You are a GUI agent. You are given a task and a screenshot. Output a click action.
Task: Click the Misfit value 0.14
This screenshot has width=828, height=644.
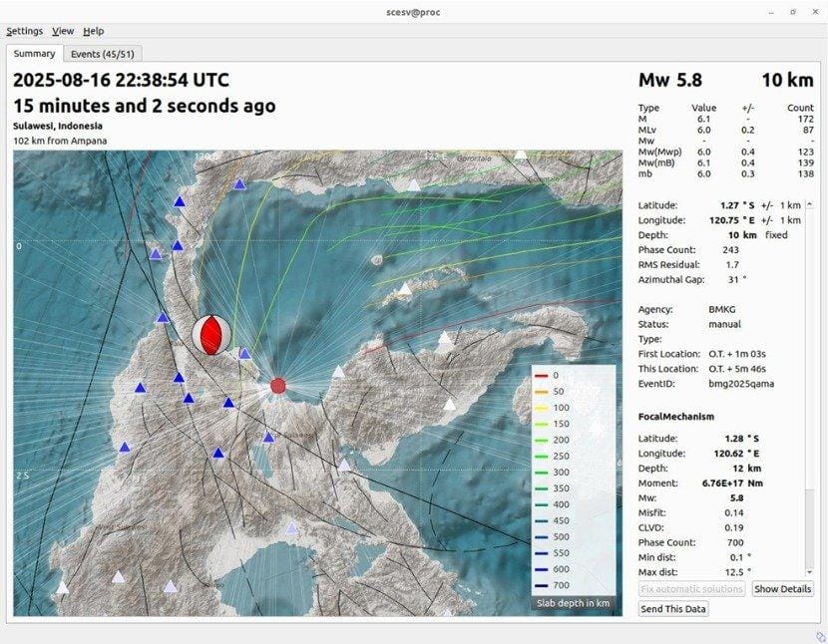734,512
